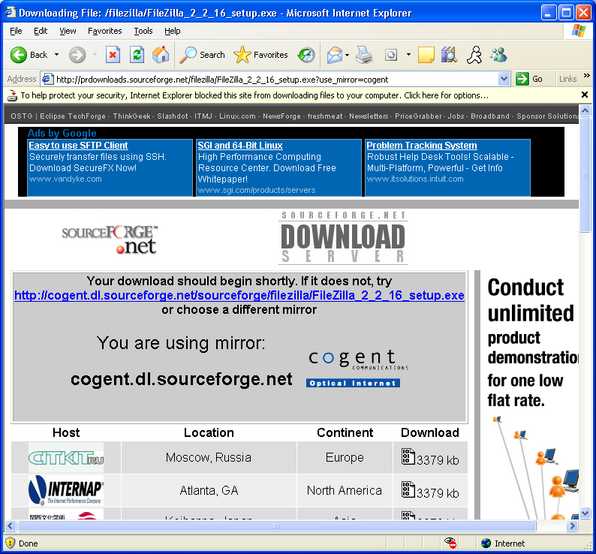The height and width of the screenshot is (554, 596).
Task: Open freshmeat link in navigation bar
Action: [325, 116]
